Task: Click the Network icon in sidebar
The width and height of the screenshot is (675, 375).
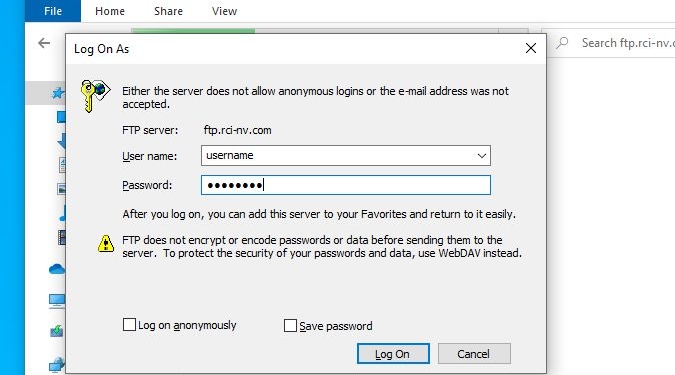Action: coord(57,365)
